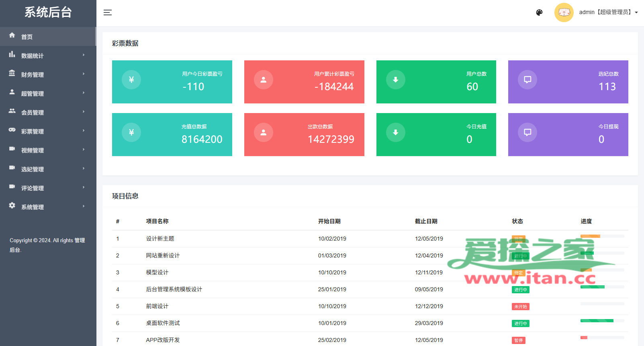Click the chat icon on 选妃总数 card

(x=527, y=80)
